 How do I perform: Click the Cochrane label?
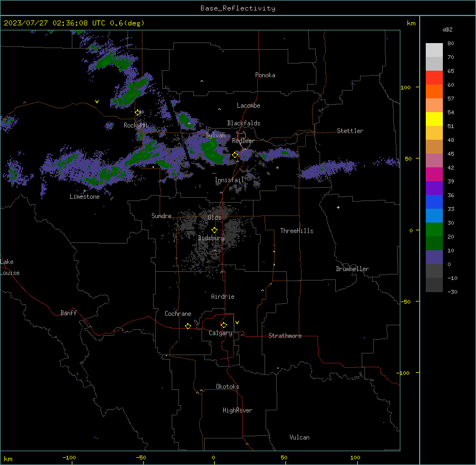point(178,314)
